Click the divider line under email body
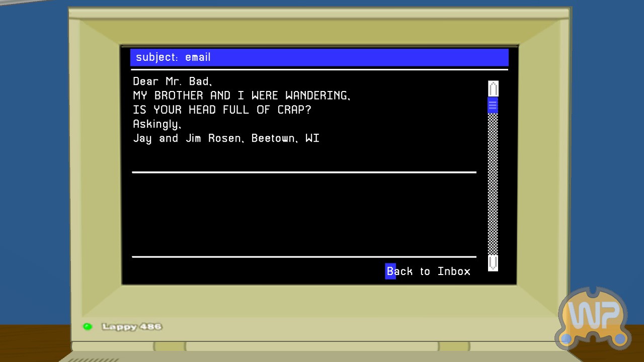The height and width of the screenshot is (362, 644). coord(304,172)
